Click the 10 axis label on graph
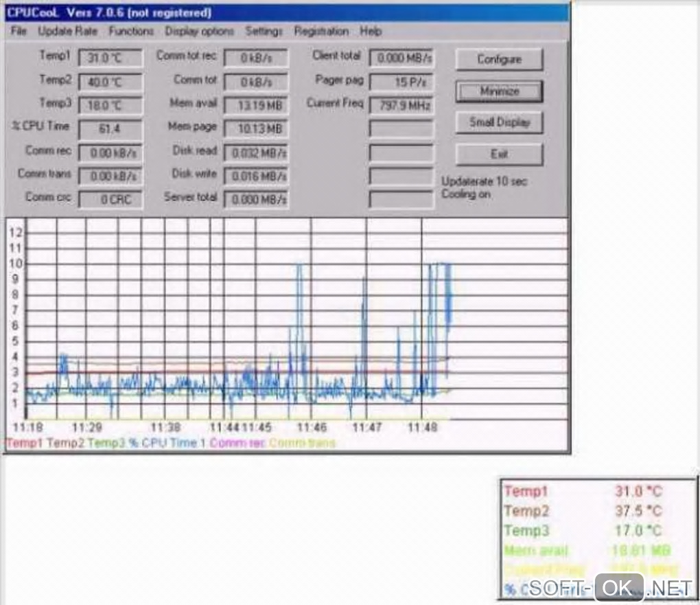The height and width of the screenshot is (605, 700). point(16,264)
